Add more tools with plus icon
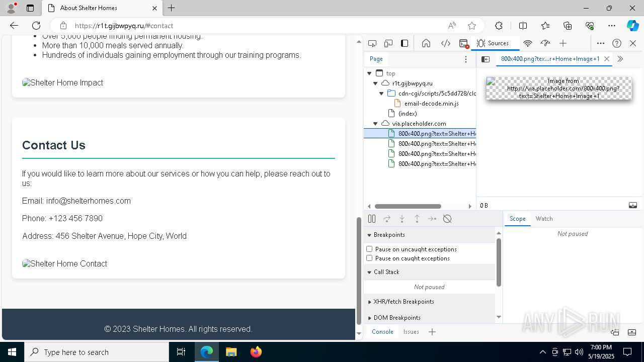 (x=563, y=43)
